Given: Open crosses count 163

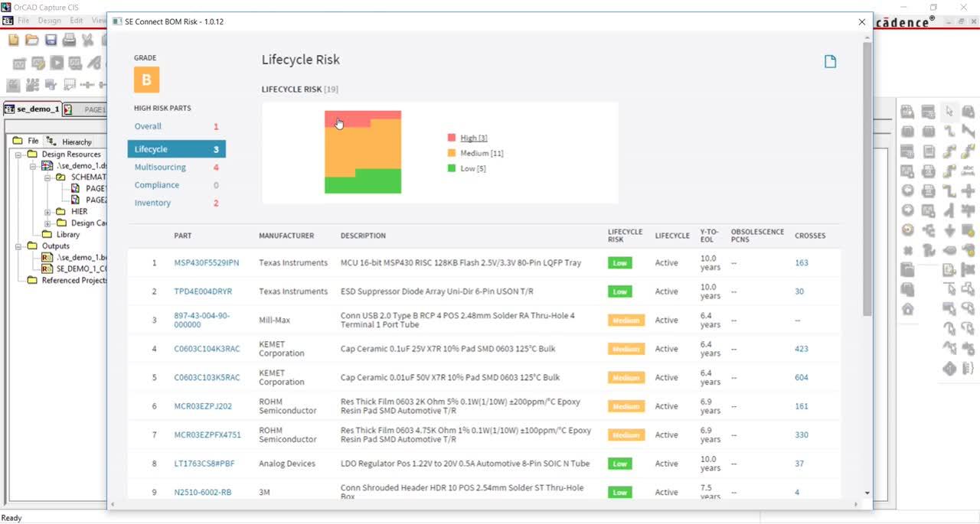Looking at the screenshot, I should [x=802, y=262].
